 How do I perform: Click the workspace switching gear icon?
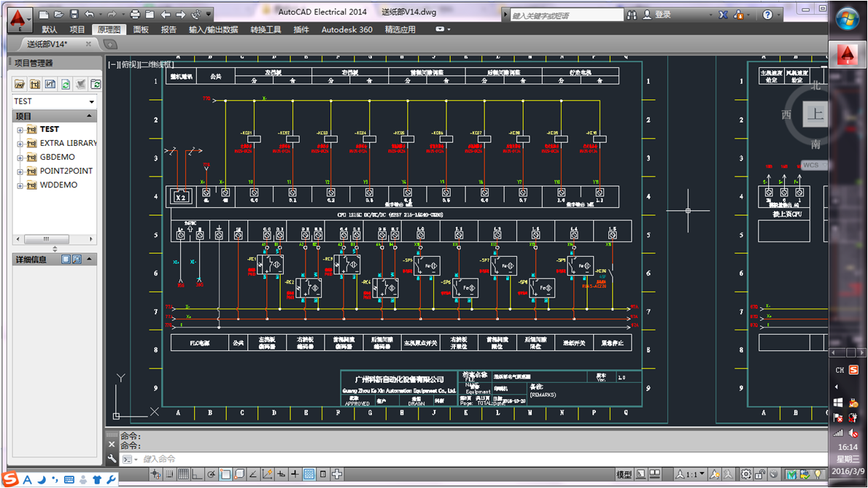coord(745,474)
